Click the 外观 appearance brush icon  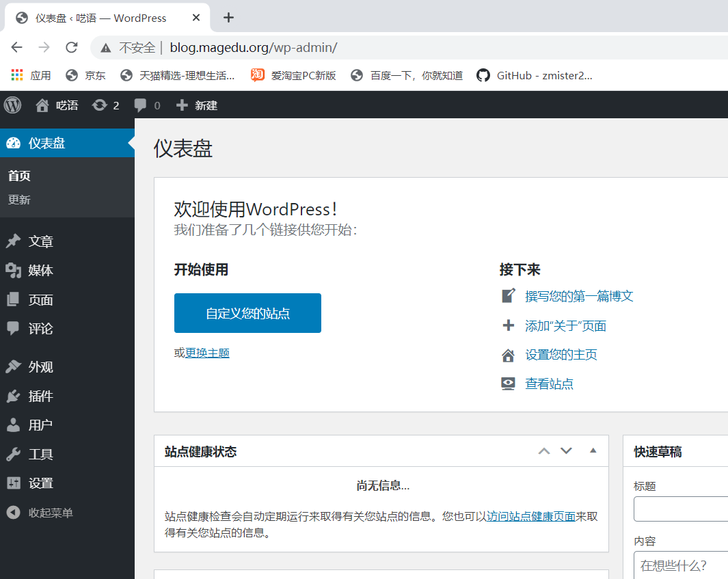pos(14,366)
